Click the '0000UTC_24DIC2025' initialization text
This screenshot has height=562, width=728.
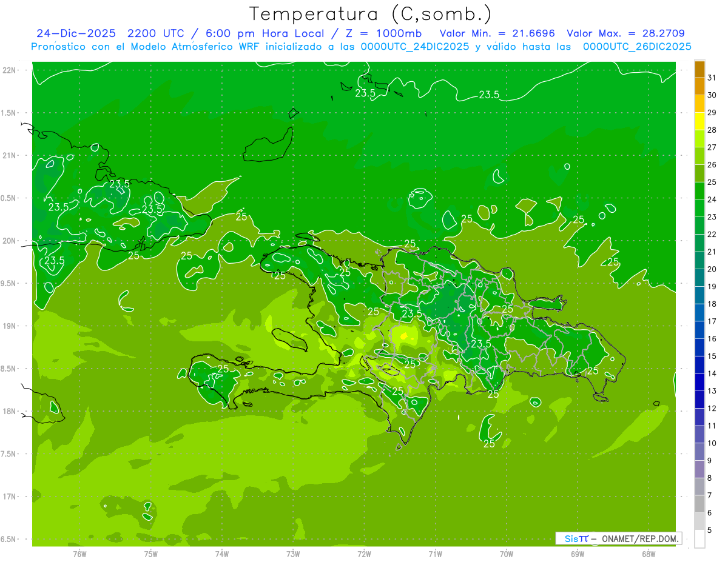point(414,47)
